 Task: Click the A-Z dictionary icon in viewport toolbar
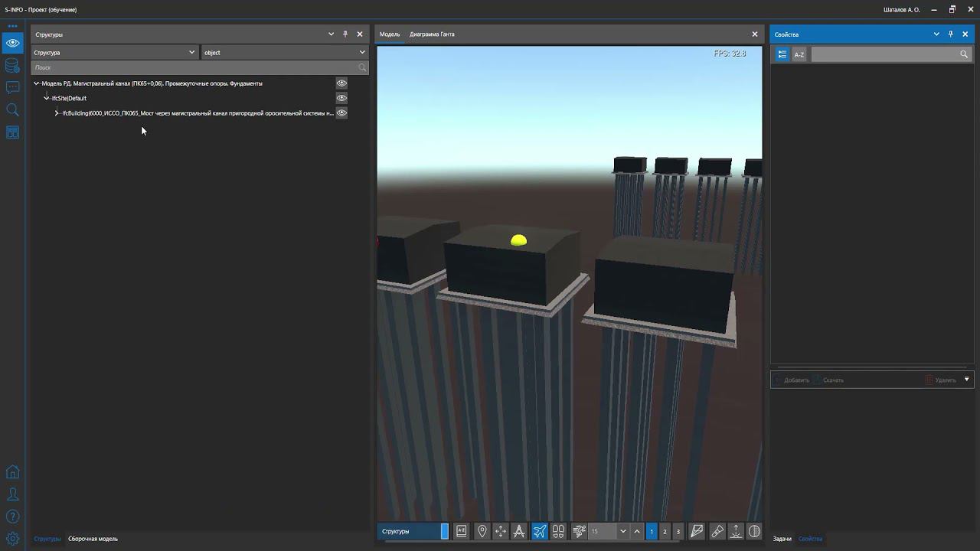pos(461,531)
